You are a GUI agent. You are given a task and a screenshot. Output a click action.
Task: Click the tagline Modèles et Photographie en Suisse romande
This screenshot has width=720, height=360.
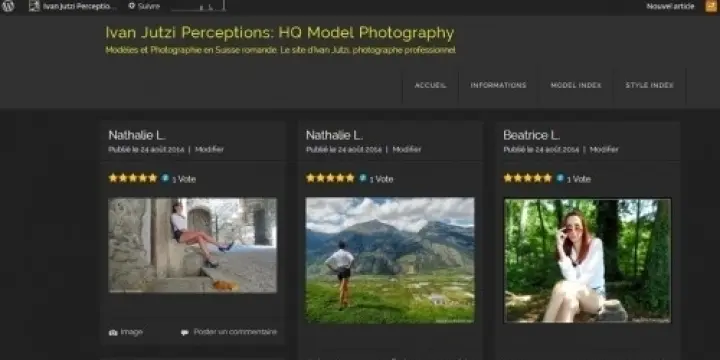(281, 50)
